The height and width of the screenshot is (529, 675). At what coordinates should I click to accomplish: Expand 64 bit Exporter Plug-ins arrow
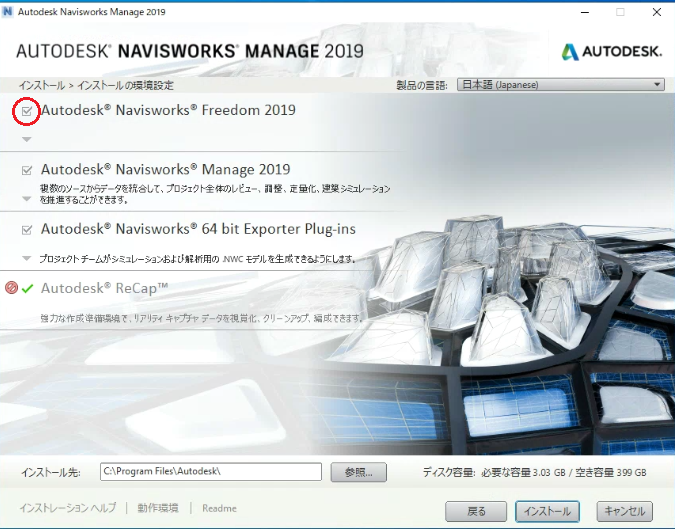[27, 258]
